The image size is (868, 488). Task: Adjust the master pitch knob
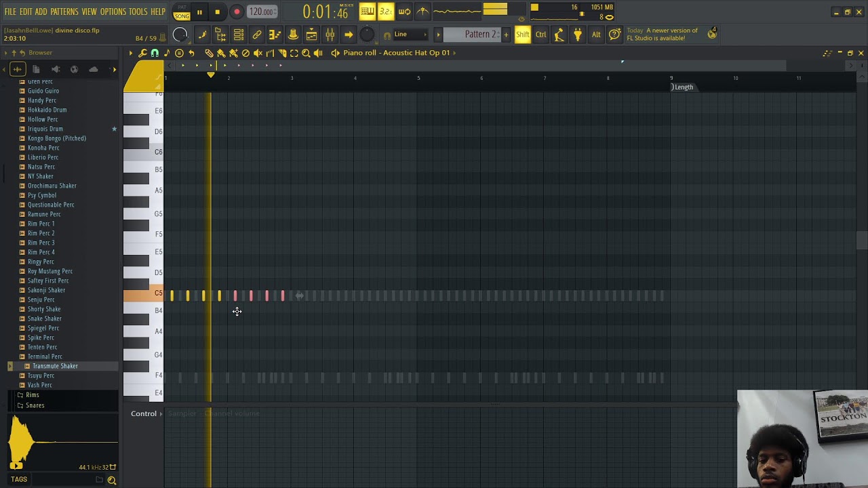[x=367, y=35]
